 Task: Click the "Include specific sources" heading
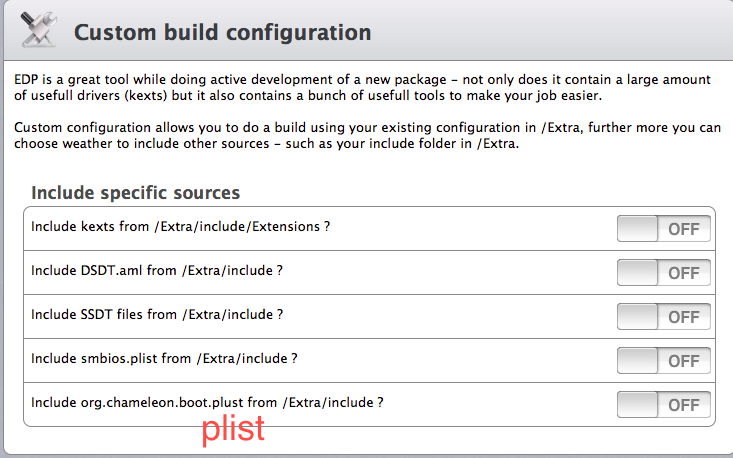click(135, 192)
